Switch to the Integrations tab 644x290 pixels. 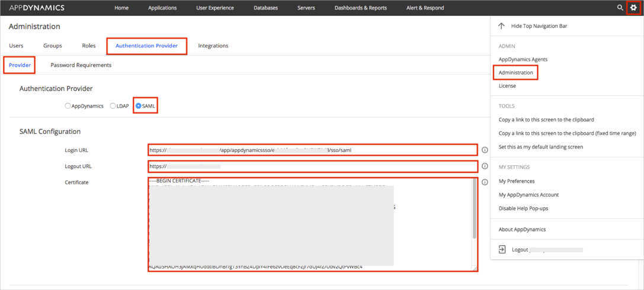coord(213,46)
